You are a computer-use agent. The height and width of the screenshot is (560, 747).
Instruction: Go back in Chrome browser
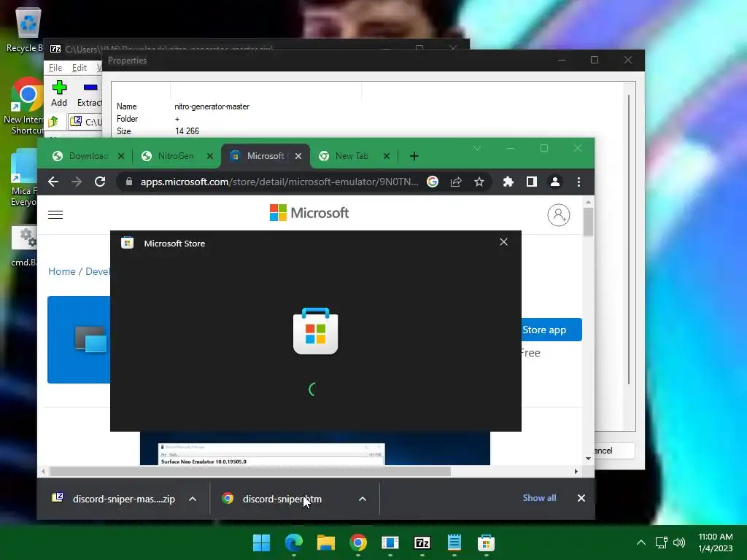click(x=53, y=182)
